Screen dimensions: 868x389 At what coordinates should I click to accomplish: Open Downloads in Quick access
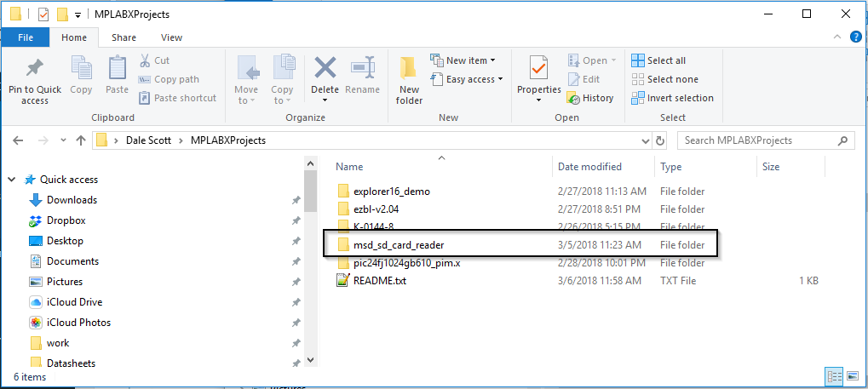click(x=72, y=200)
